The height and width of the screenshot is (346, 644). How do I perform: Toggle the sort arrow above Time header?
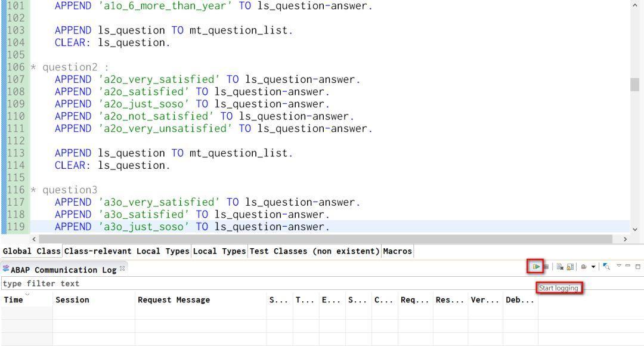pyautogui.click(x=27, y=294)
